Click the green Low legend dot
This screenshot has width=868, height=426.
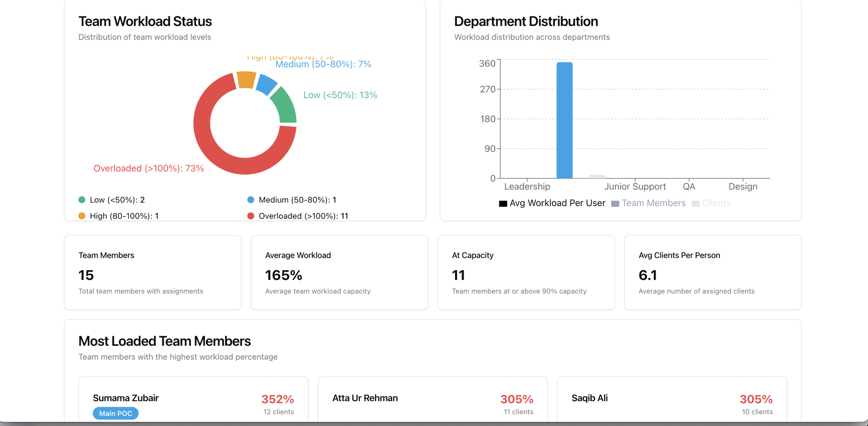(82, 200)
